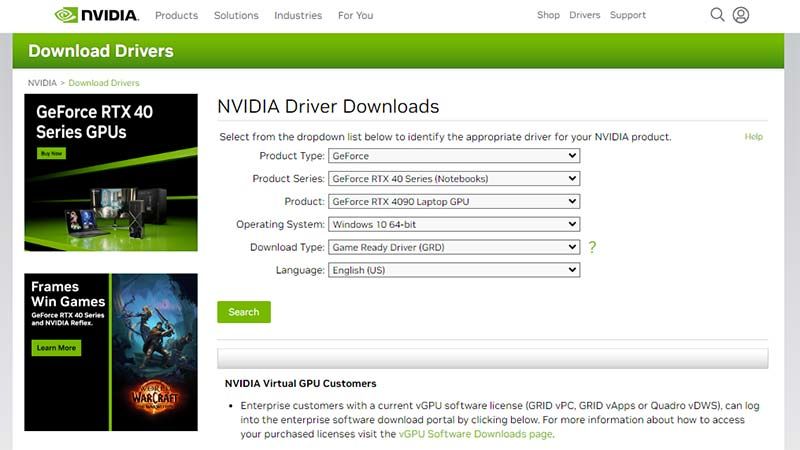Image resolution: width=800 pixels, height=450 pixels.
Task: Click the Product Type label
Action: point(292,156)
